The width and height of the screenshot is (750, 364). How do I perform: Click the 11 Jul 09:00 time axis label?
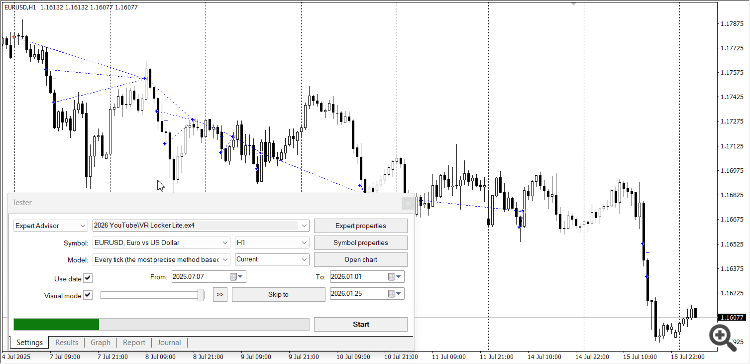tap(449, 357)
